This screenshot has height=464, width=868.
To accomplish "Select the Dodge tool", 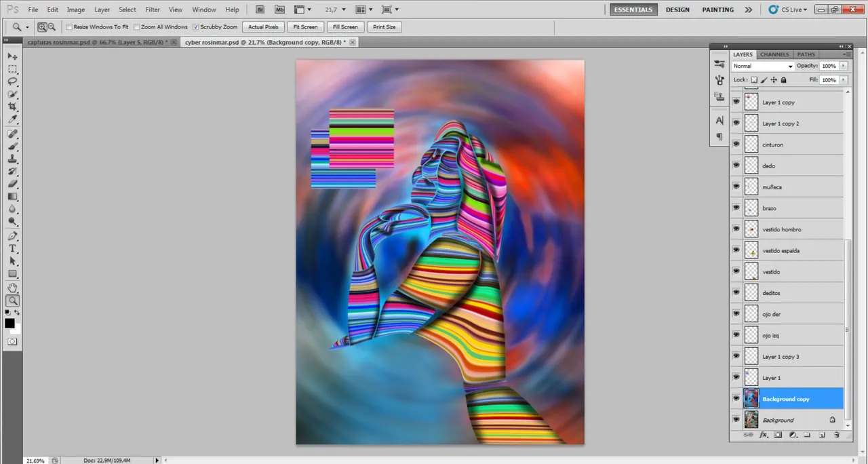I will [12, 221].
